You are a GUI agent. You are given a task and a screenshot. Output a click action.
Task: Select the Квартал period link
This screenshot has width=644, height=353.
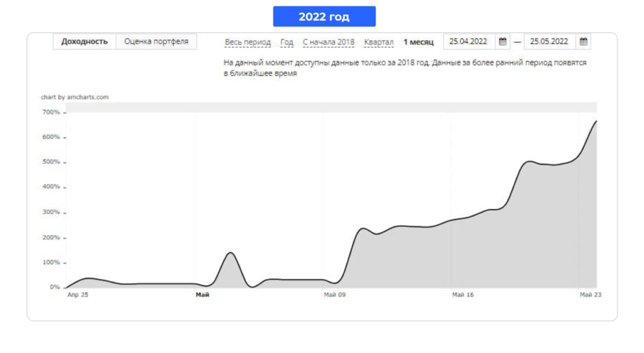pyautogui.click(x=379, y=42)
